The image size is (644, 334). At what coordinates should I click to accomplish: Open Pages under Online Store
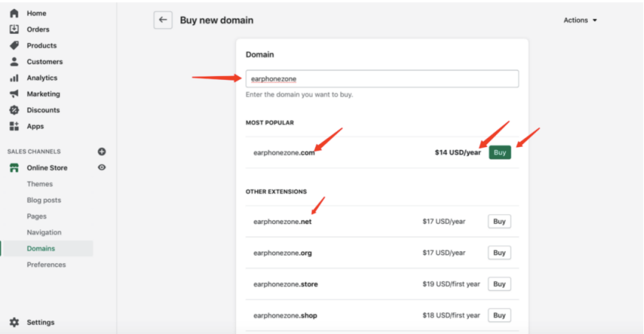pos(36,217)
